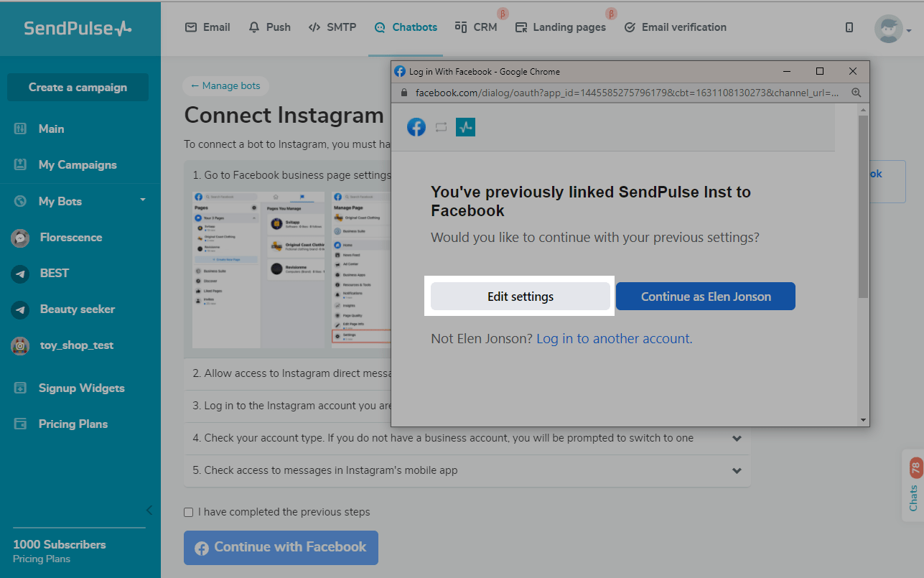Click Log in to another account link
Viewport: 924px width, 578px height.
(x=613, y=339)
